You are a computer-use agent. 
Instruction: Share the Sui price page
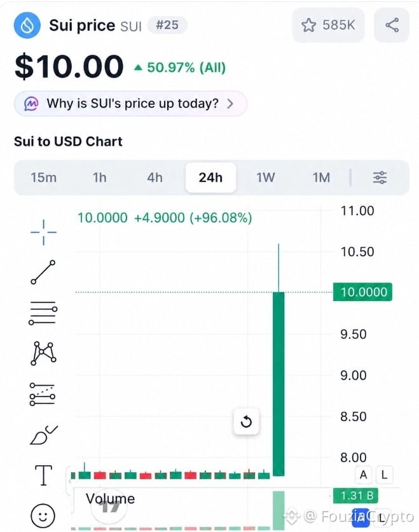[392, 25]
